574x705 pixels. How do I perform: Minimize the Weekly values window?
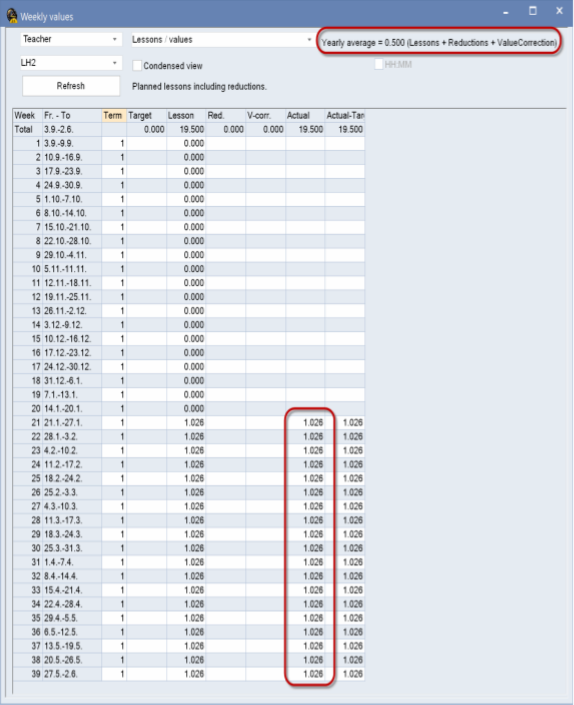pos(506,12)
